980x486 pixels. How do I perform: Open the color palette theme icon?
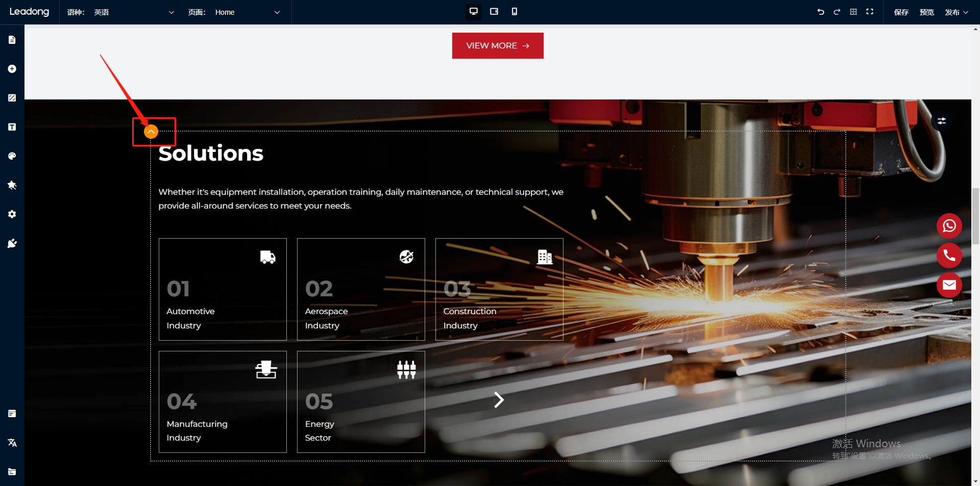tap(12, 156)
